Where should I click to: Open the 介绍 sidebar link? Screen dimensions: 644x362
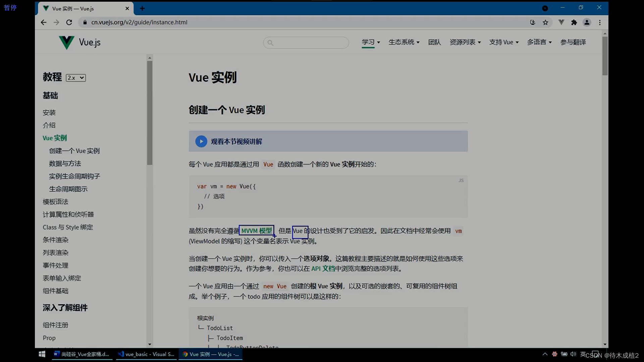pyautogui.click(x=49, y=125)
